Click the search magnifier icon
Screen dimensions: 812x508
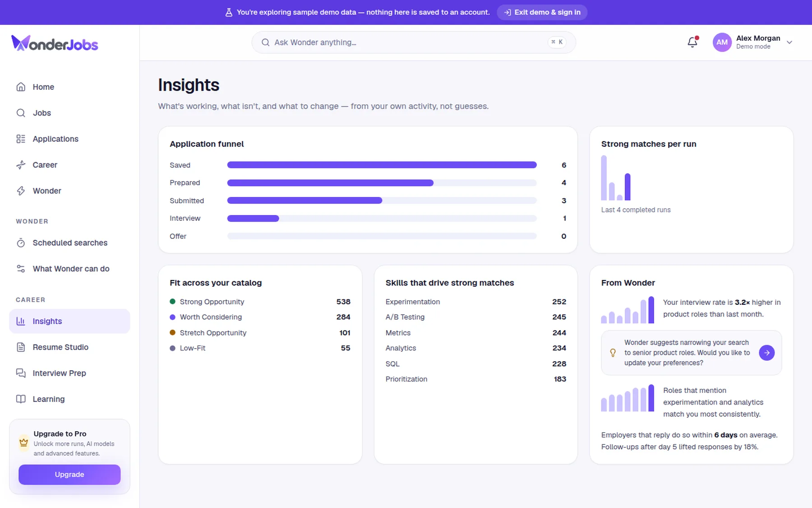pyautogui.click(x=266, y=42)
